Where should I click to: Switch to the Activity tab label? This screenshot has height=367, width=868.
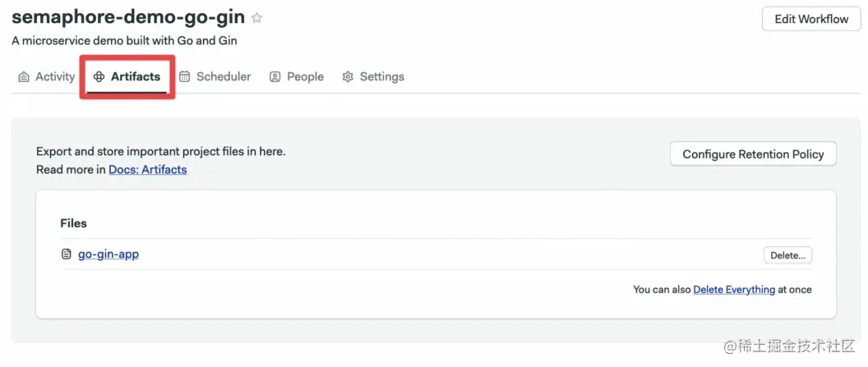point(55,77)
